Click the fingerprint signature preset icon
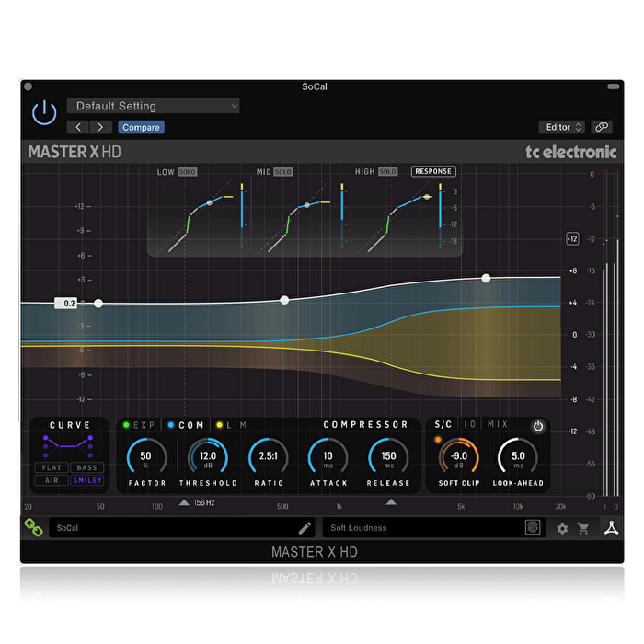The height and width of the screenshot is (644, 644). [533, 527]
